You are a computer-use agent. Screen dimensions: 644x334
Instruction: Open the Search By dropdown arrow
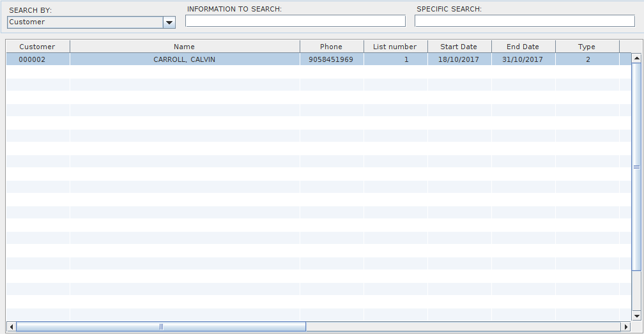coord(169,22)
